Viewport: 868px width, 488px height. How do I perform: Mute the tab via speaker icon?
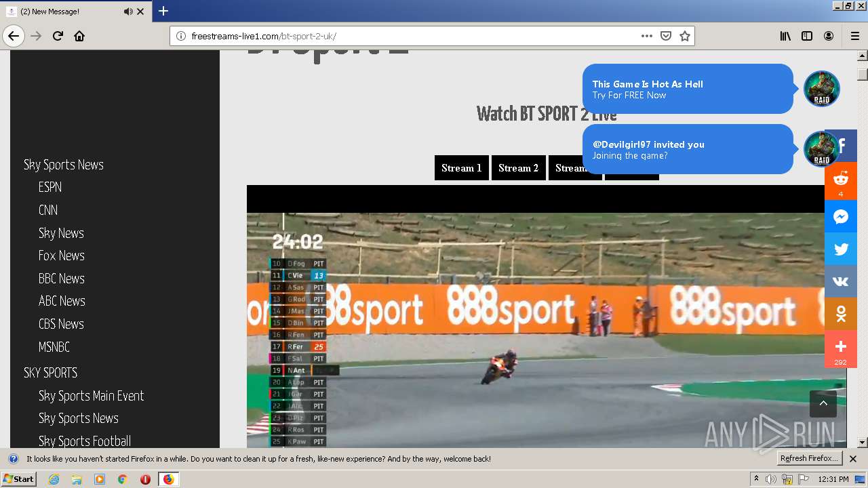(128, 12)
